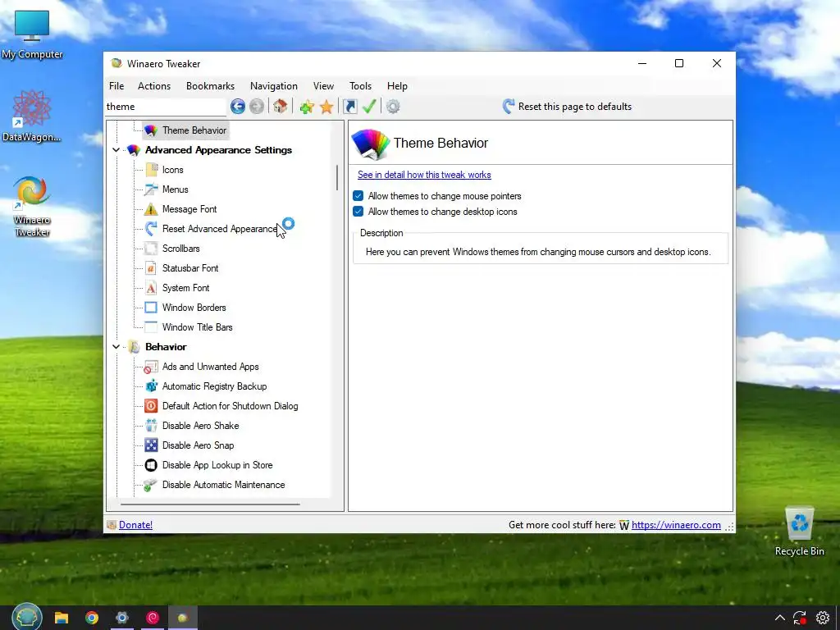Viewport: 840px width, 630px height.
Task: Uncheck Allow themes to change desktop icons
Action: [358, 212]
